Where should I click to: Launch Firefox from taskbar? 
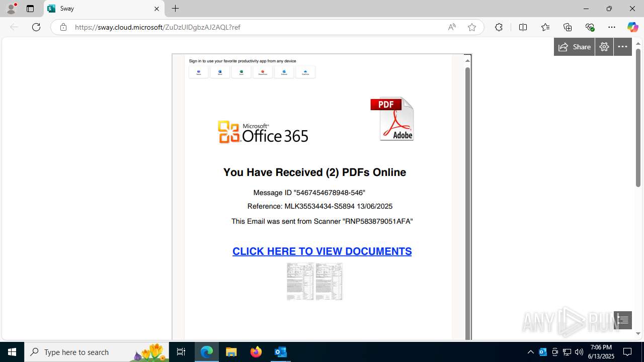[256, 352]
